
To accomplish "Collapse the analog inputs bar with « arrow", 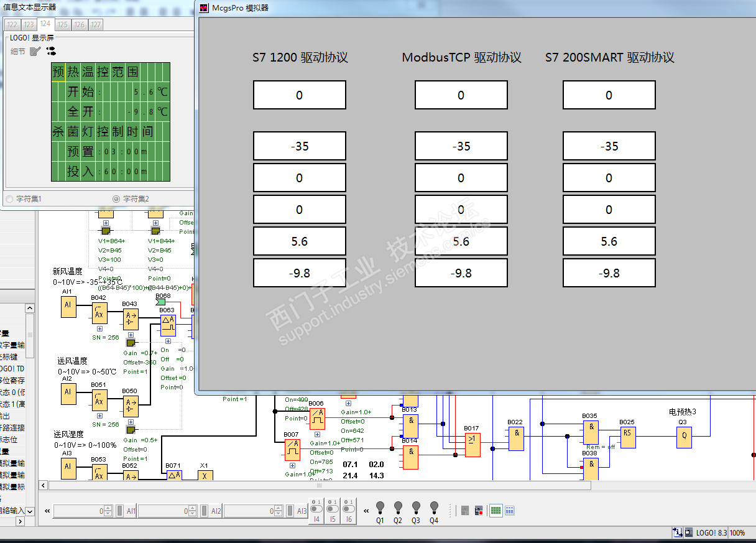I will point(47,511).
